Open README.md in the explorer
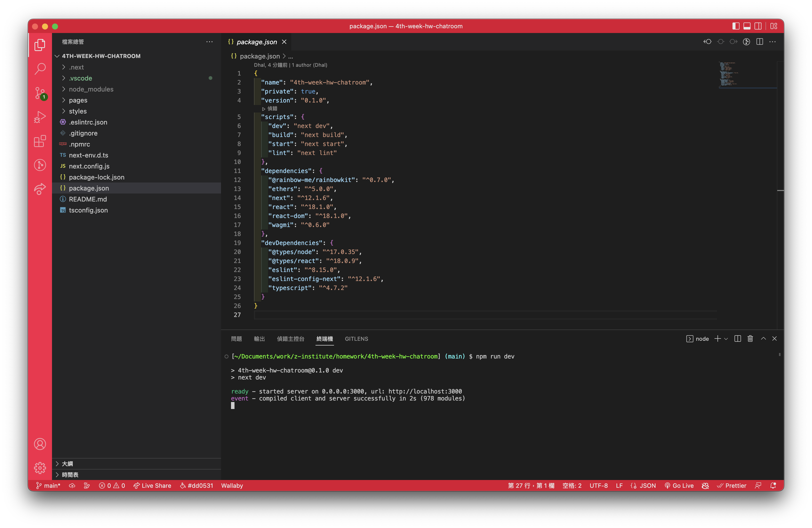812x528 pixels. (88, 199)
